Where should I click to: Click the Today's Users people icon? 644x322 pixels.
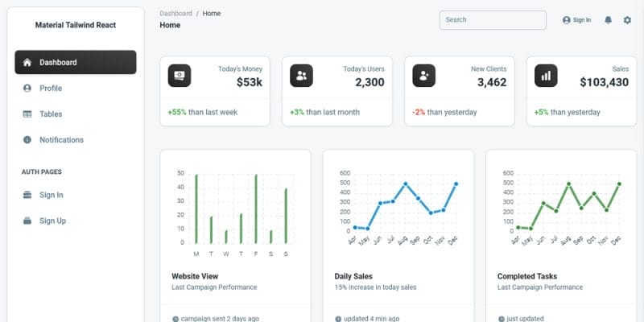coord(301,76)
